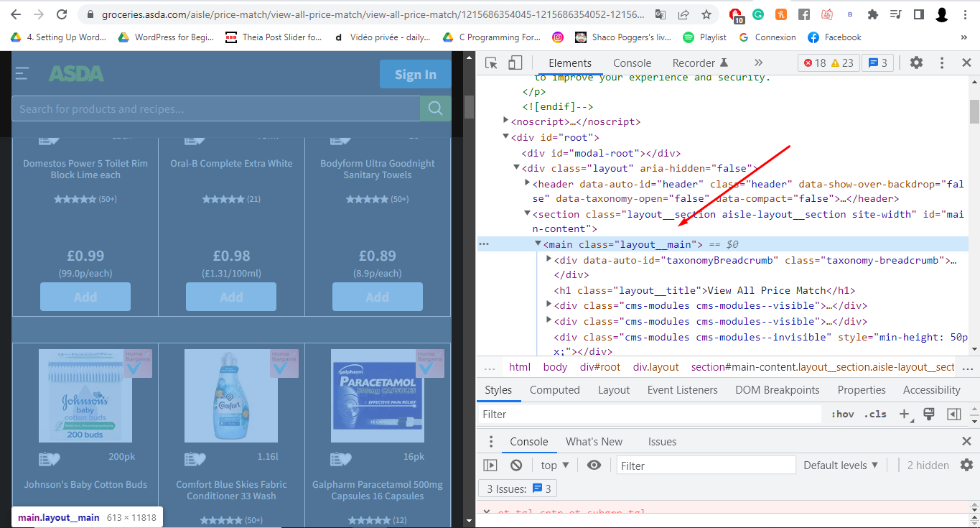Screen dimensions: 980x528
Task: Click the green search magnifier button
Action: click(x=436, y=108)
